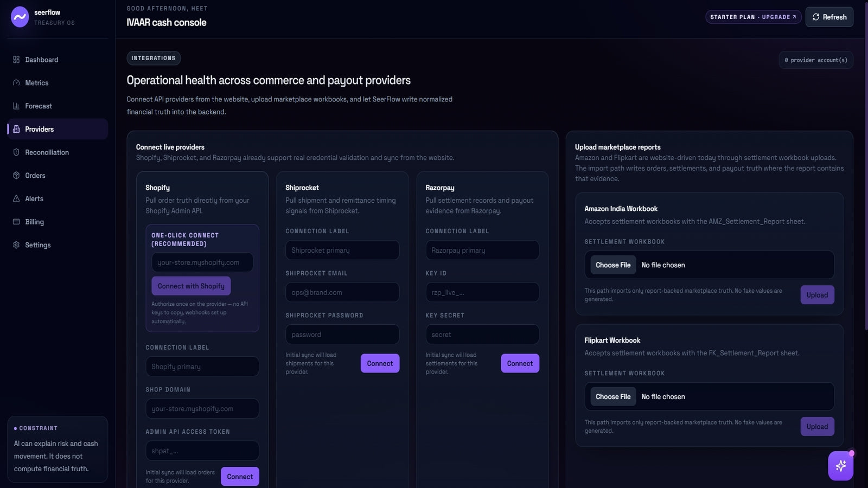Choose file for Flipkart Workbook
Image resolution: width=868 pixels, height=488 pixels.
[613, 397]
